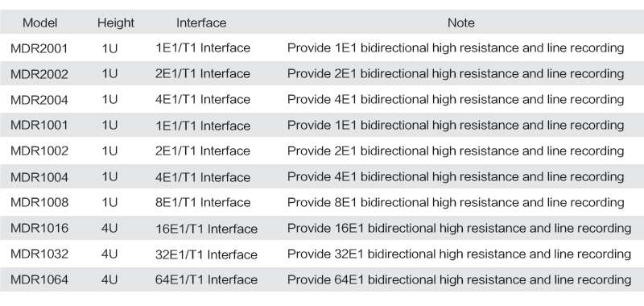Select the MDR1032 model cell
Image resolution: width=644 pixels, height=306 pixels.
tap(39, 254)
